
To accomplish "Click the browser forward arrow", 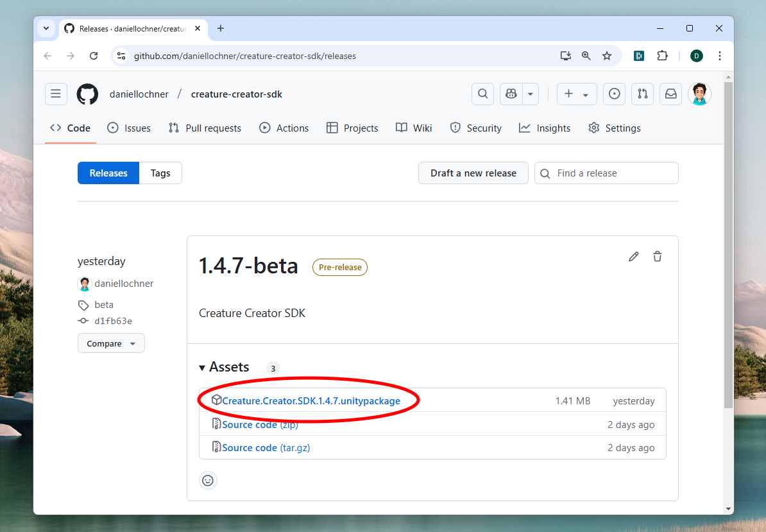I will pyautogui.click(x=71, y=56).
